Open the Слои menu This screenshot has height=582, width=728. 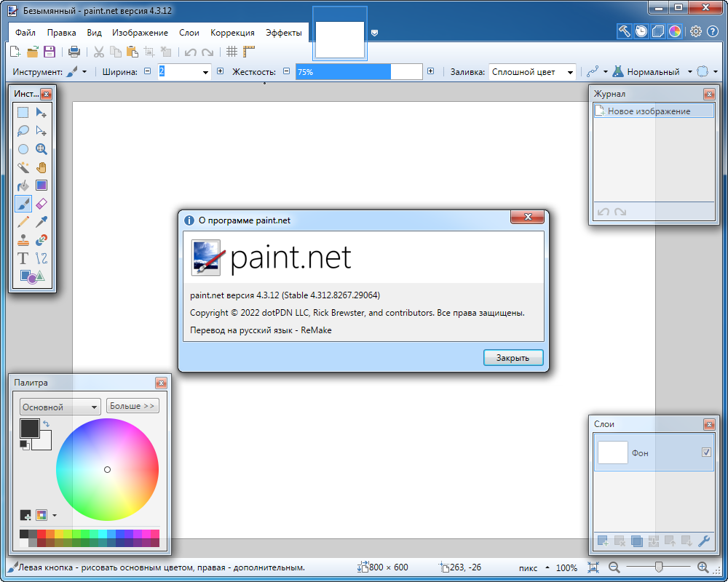(189, 33)
